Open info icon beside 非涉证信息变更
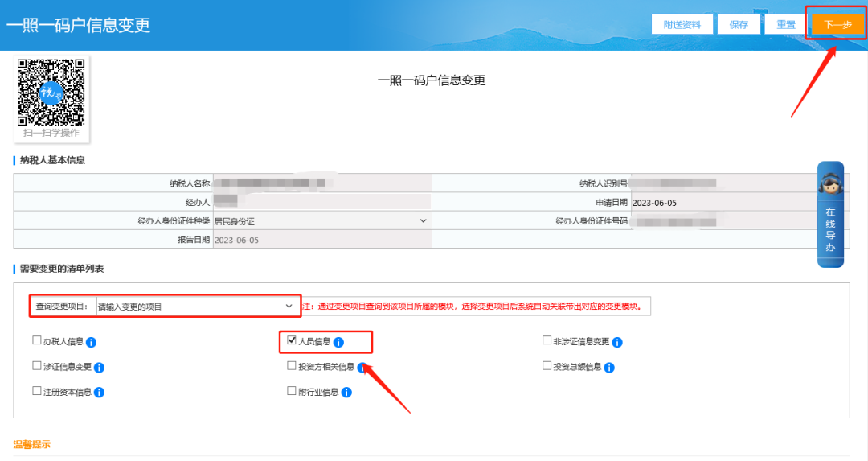 pyautogui.click(x=617, y=342)
